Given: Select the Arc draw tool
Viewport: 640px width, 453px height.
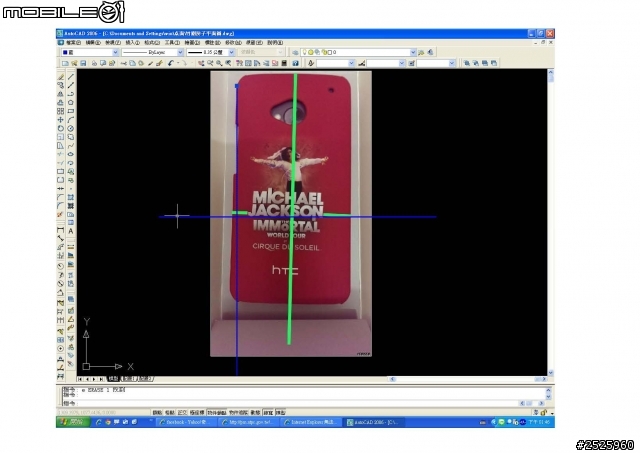Looking at the screenshot, I should [71, 120].
